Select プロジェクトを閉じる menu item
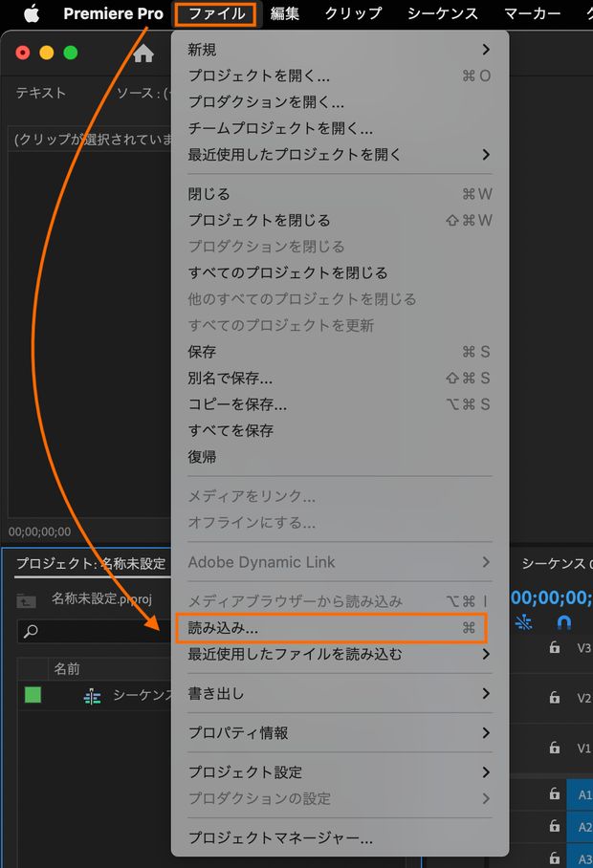Viewport: 593px width, 868px height. (x=340, y=220)
